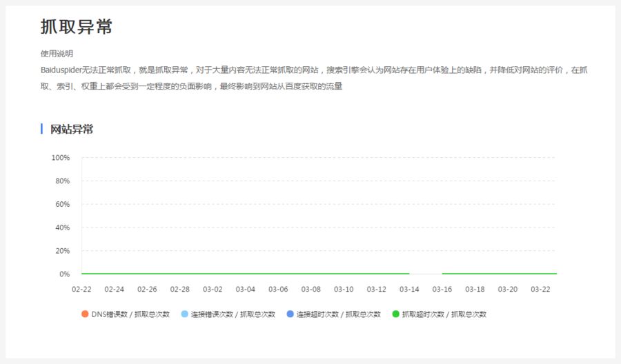This screenshot has width=621, height=364.
Task: Click the 02-22 date on the x-axis
Action: 81,289
